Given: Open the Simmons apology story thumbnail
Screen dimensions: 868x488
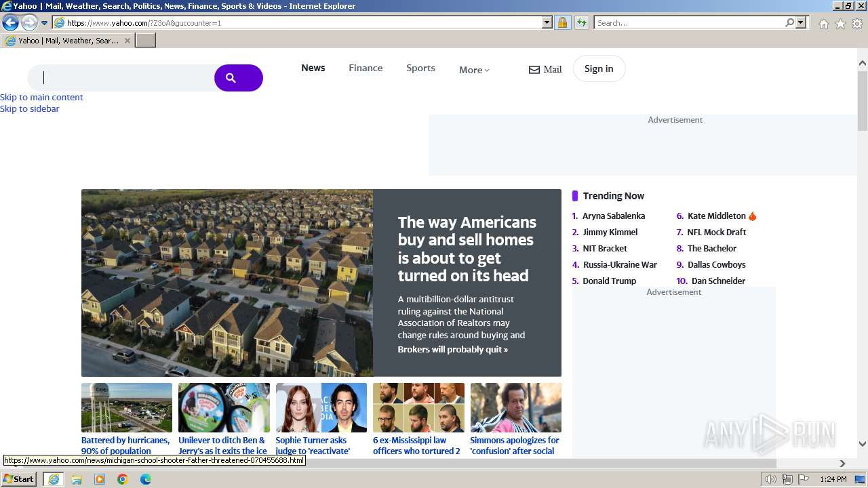Looking at the screenshot, I should (x=516, y=407).
